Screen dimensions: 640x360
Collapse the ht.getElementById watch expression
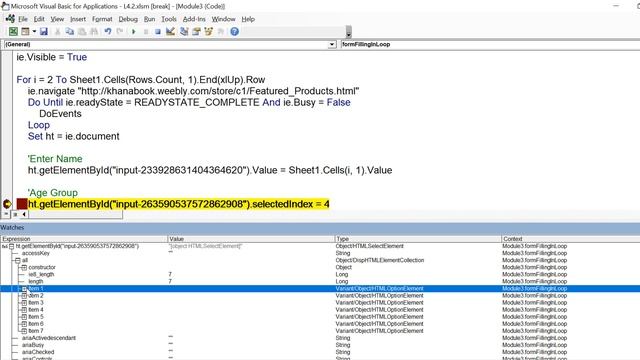tap(12, 246)
